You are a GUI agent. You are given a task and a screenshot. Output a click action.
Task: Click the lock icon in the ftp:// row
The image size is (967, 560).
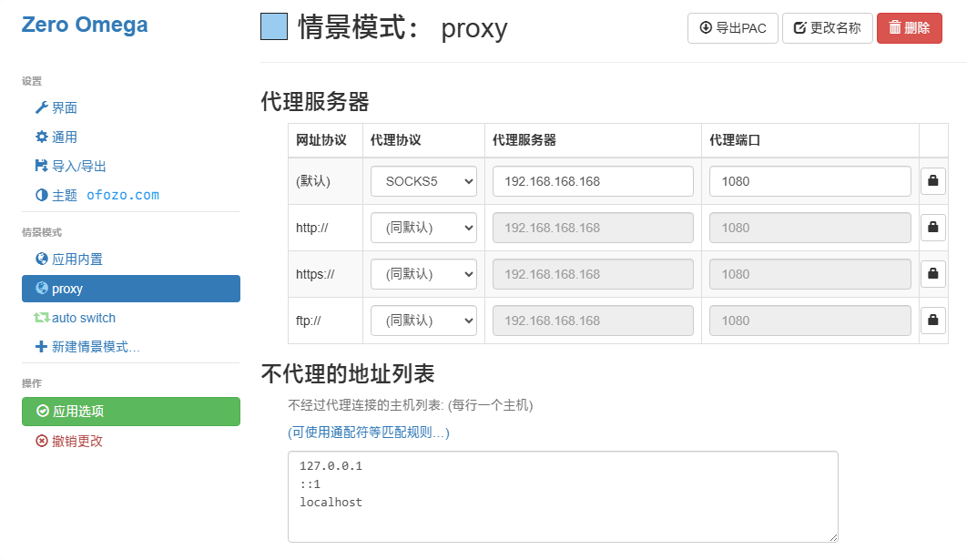pos(932,321)
